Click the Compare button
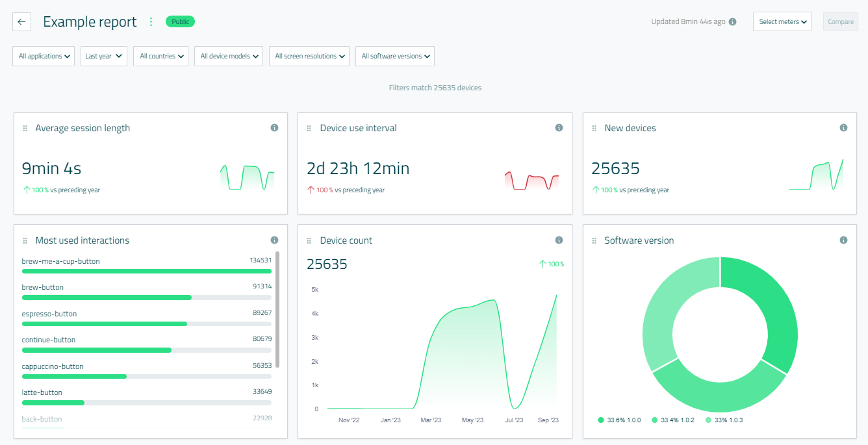868x445 pixels. (840, 22)
